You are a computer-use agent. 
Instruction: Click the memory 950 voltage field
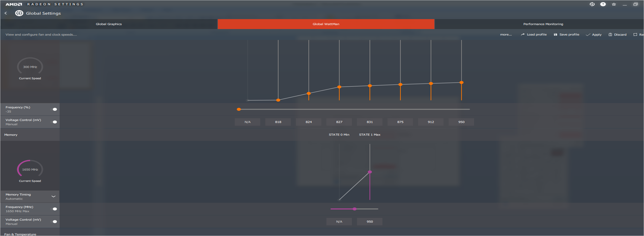370,222
